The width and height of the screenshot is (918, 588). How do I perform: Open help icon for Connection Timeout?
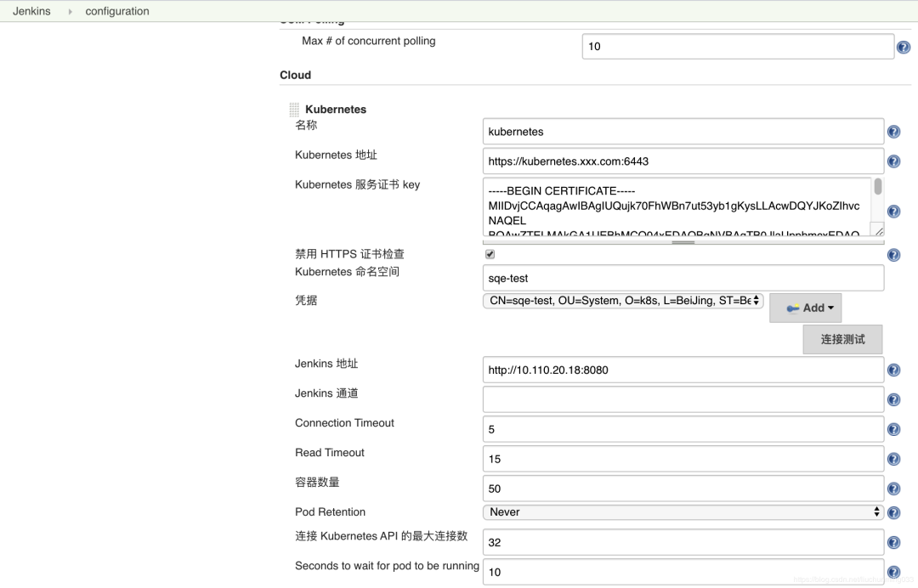click(893, 429)
